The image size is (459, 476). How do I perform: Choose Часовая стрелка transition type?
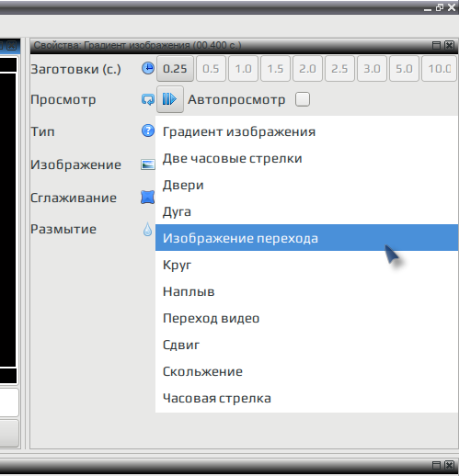click(x=306, y=398)
